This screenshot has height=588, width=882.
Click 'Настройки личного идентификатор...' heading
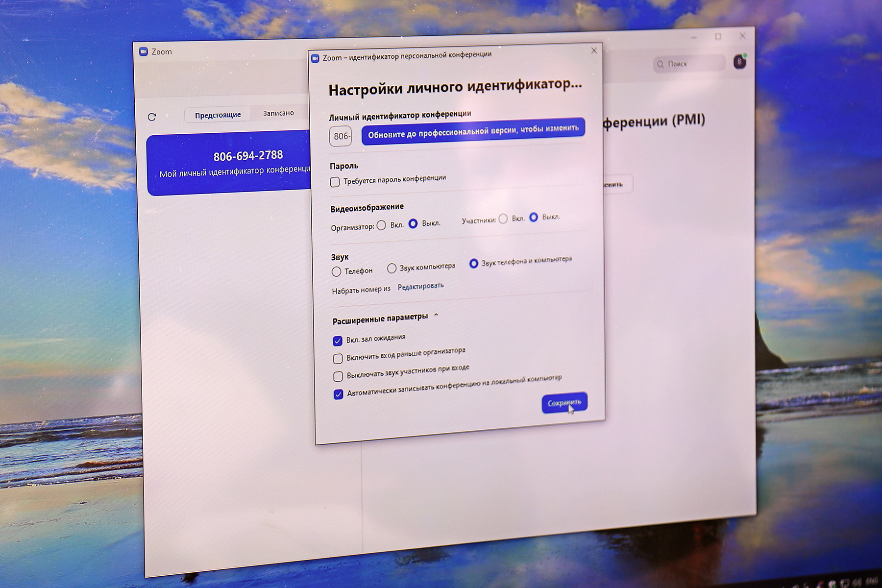(455, 87)
